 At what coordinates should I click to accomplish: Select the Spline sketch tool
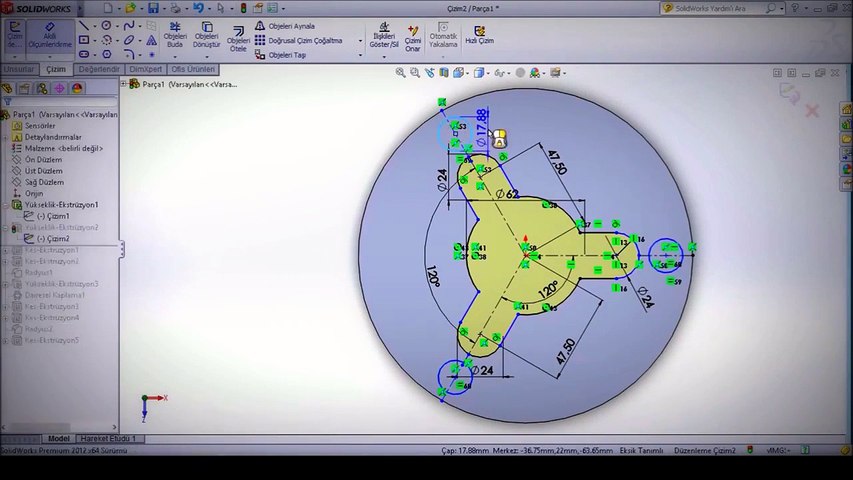(129, 26)
